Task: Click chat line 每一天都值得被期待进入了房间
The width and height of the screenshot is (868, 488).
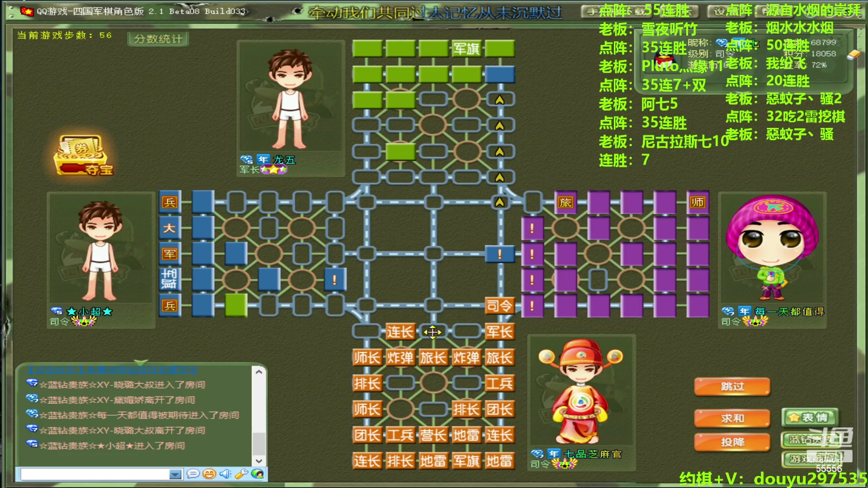Action: point(139,415)
